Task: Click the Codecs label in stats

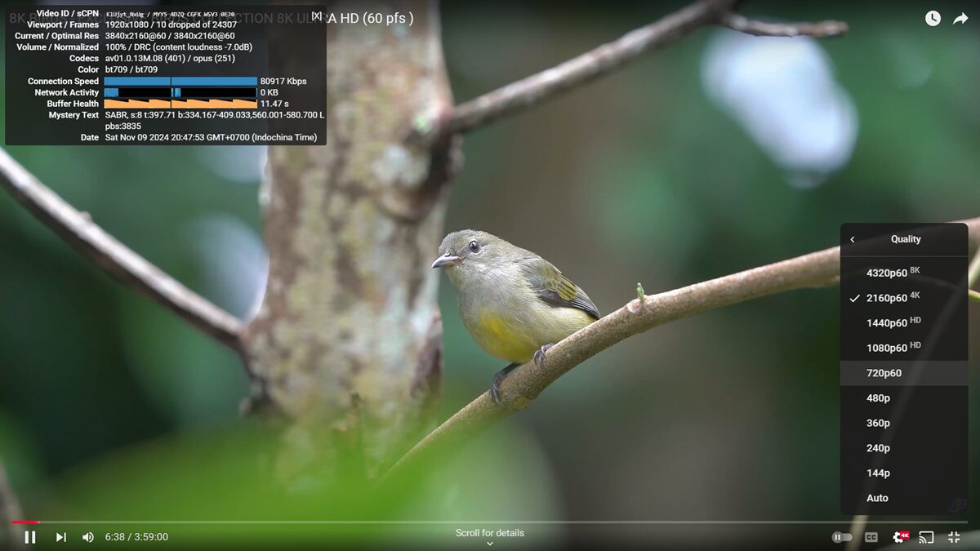Action: coord(84,59)
